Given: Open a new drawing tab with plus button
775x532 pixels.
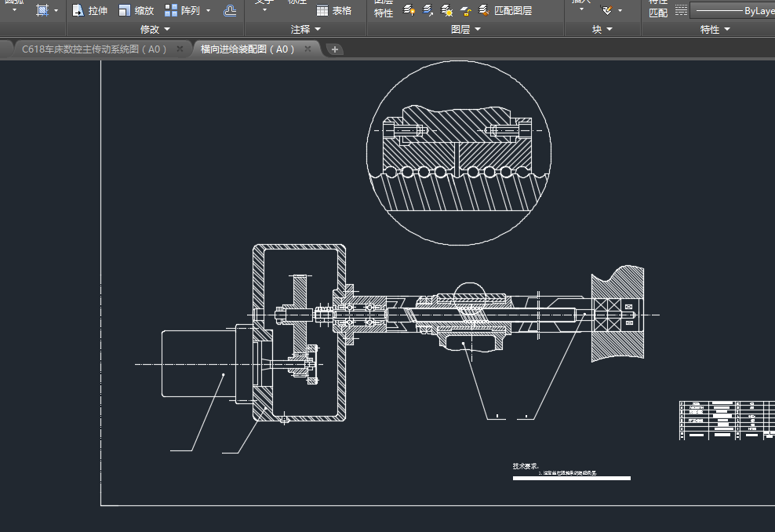Looking at the screenshot, I should click(x=335, y=49).
